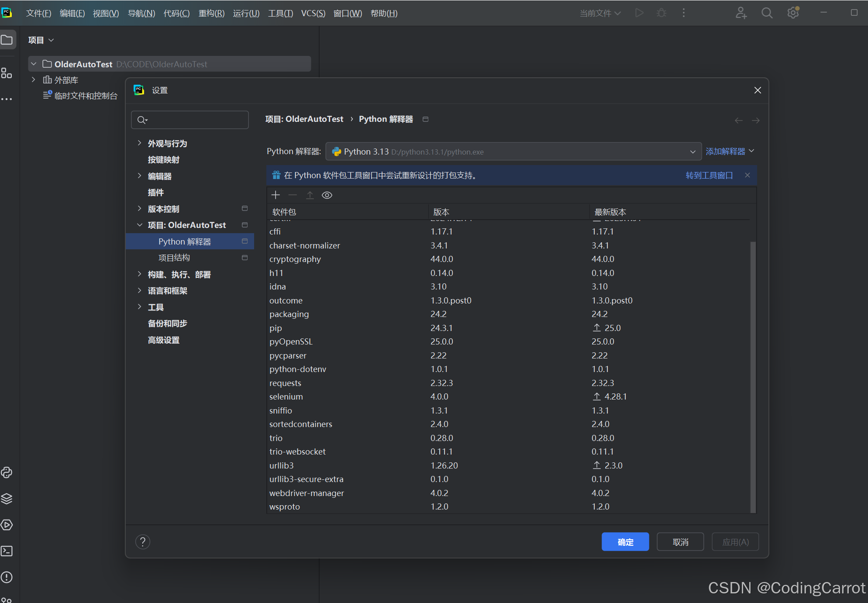Confirm settings with the 确定 button
This screenshot has height=603, width=868.
(x=625, y=542)
